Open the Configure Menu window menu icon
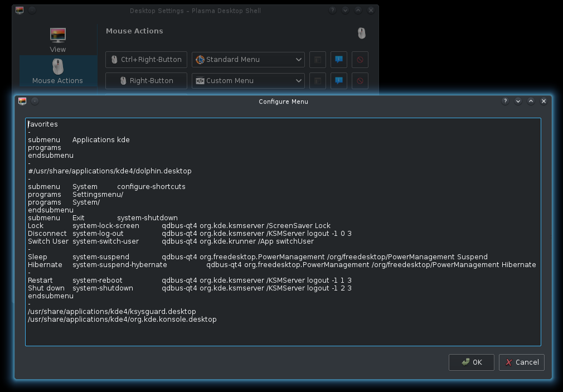 pyautogui.click(x=22, y=101)
